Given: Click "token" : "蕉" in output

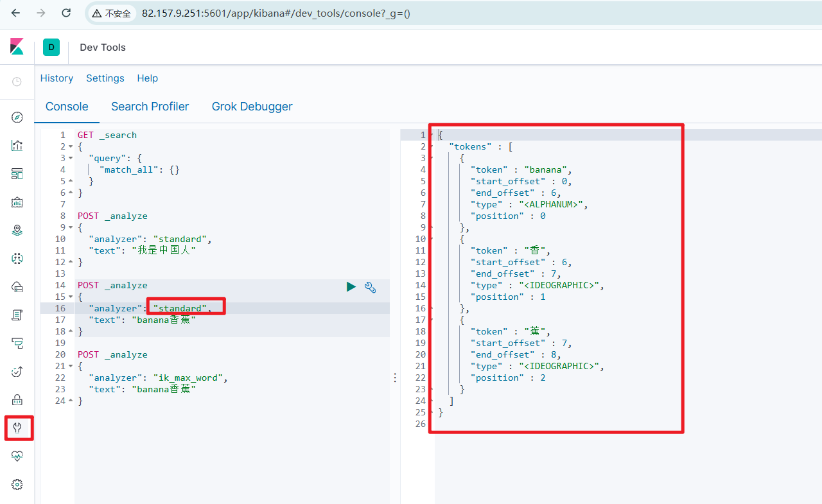Looking at the screenshot, I should click(511, 331).
